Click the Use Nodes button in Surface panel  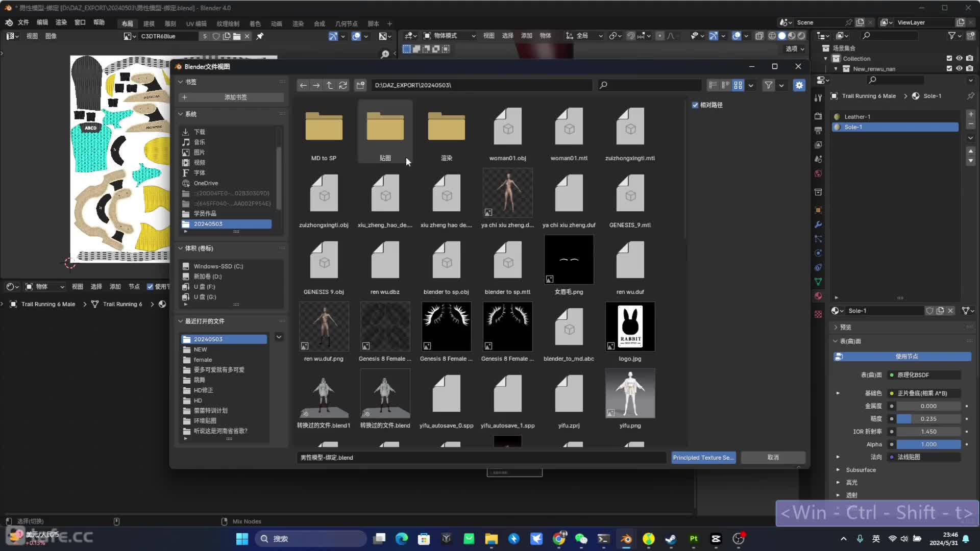coord(902,357)
